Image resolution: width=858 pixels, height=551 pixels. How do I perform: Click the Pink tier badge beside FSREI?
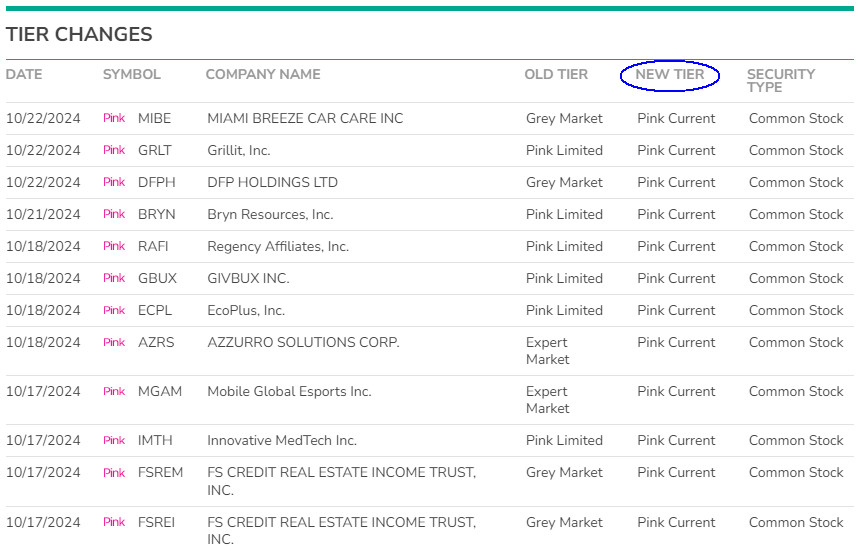point(114,522)
